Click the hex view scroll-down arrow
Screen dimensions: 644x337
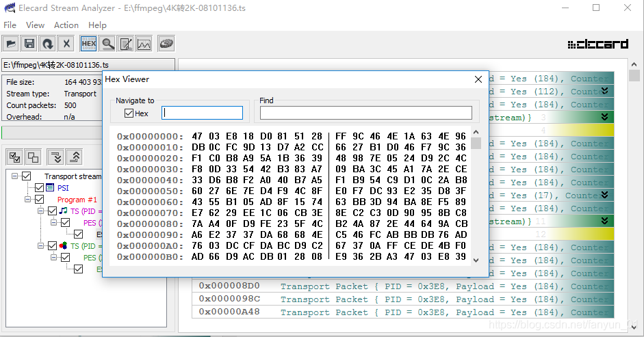[476, 260]
